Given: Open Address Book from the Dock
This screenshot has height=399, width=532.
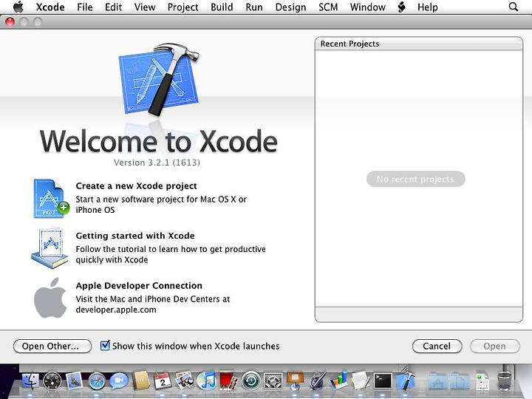Looking at the screenshot, I should pyautogui.click(x=141, y=381).
